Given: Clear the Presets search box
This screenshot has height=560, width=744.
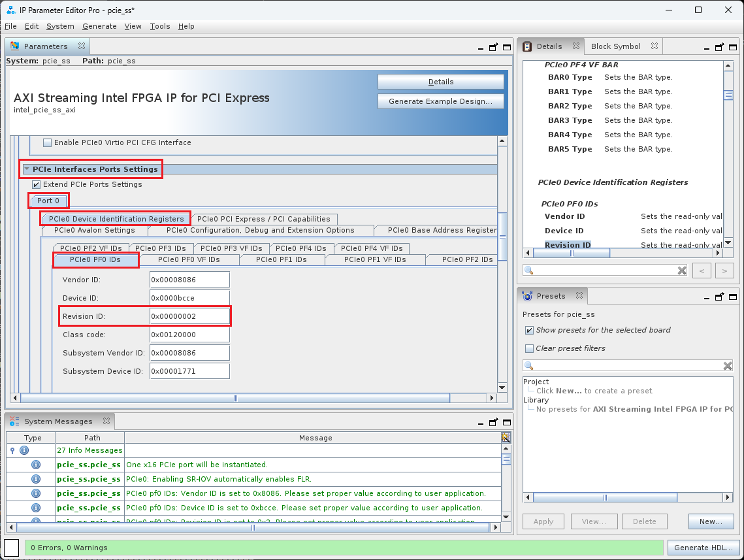Looking at the screenshot, I should (x=727, y=366).
